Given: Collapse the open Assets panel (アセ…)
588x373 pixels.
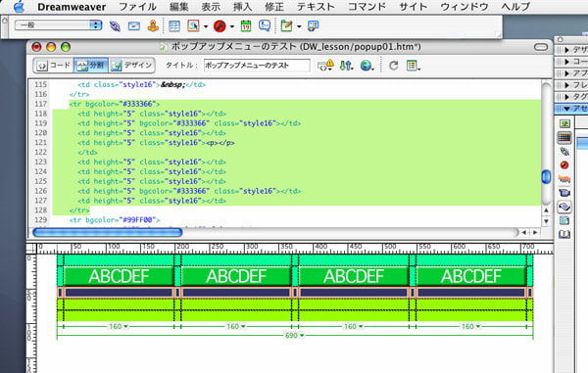Looking at the screenshot, I should [x=567, y=109].
